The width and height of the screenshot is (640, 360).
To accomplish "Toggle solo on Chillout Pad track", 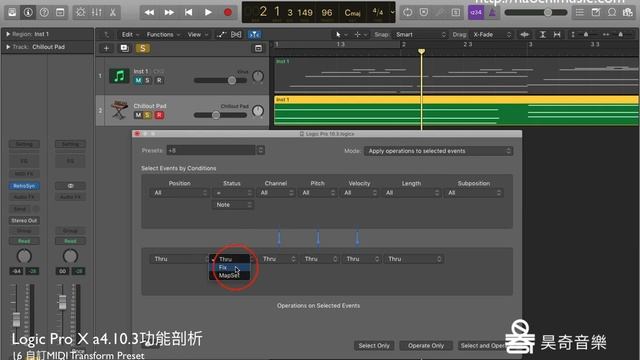I will pyautogui.click(x=148, y=115).
